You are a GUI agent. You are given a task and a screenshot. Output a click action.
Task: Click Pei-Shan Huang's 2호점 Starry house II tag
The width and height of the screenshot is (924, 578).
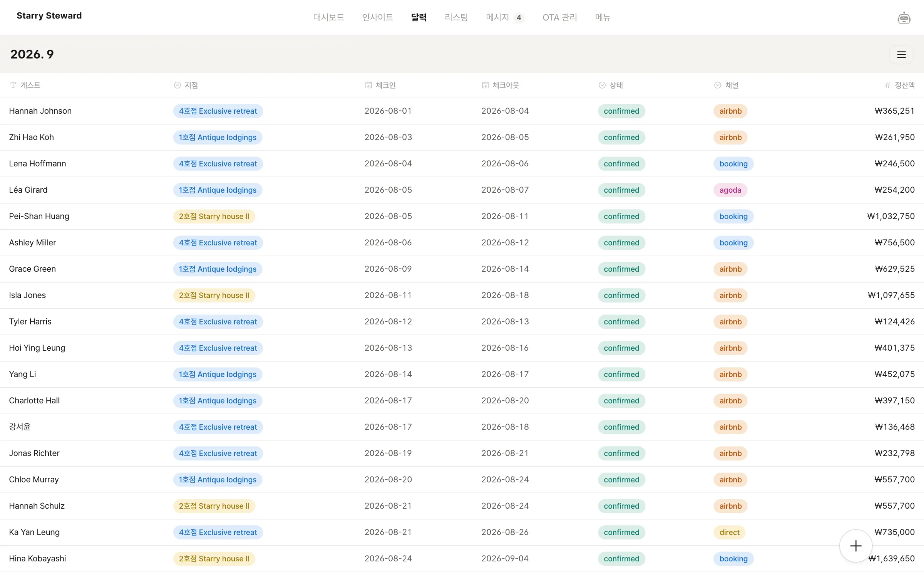pyautogui.click(x=214, y=217)
